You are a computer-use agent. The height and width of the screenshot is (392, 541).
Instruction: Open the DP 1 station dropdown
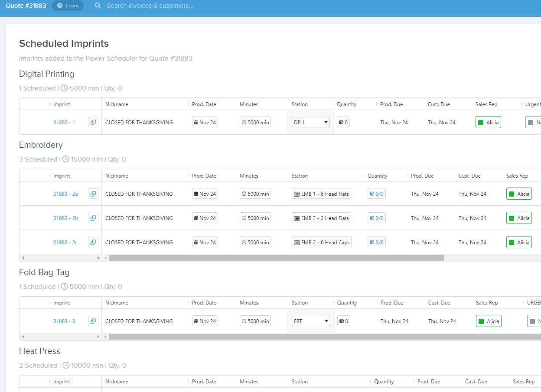[x=311, y=122]
